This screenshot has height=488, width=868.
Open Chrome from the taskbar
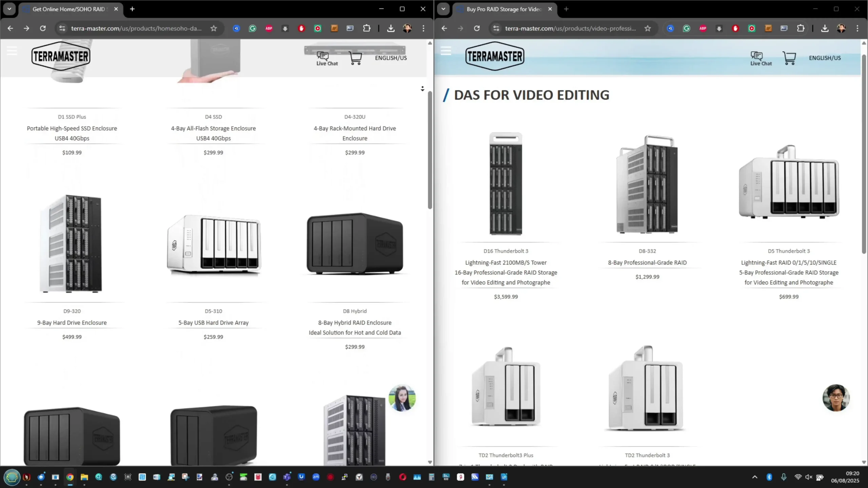(70, 477)
